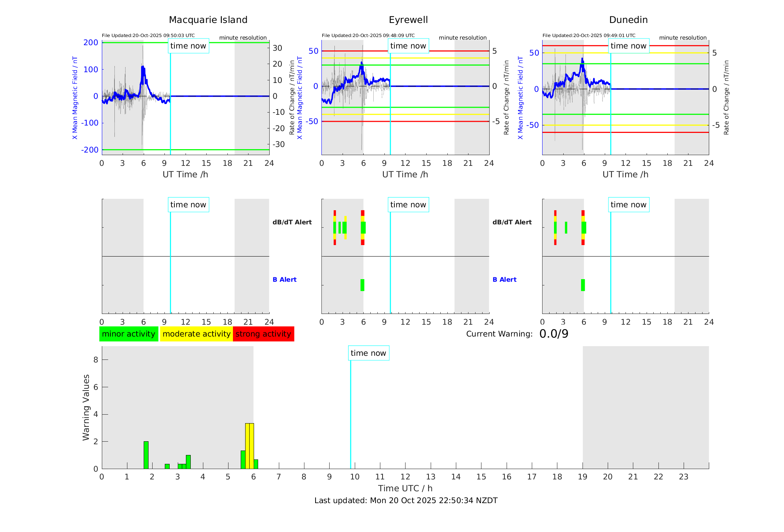The width and height of the screenshot is (784, 532).
Task: Click the yellow moderate activity legend box
Action: click(196, 334)
